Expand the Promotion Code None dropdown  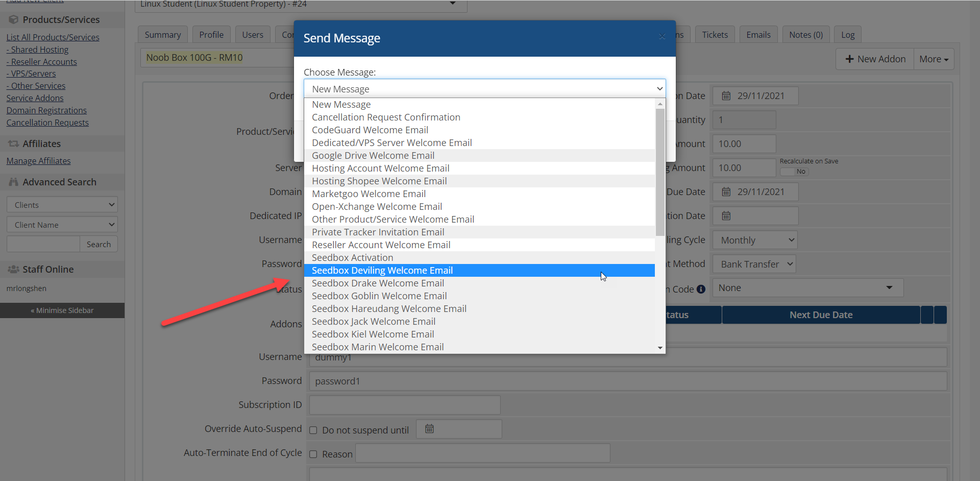tap(808, 288)
